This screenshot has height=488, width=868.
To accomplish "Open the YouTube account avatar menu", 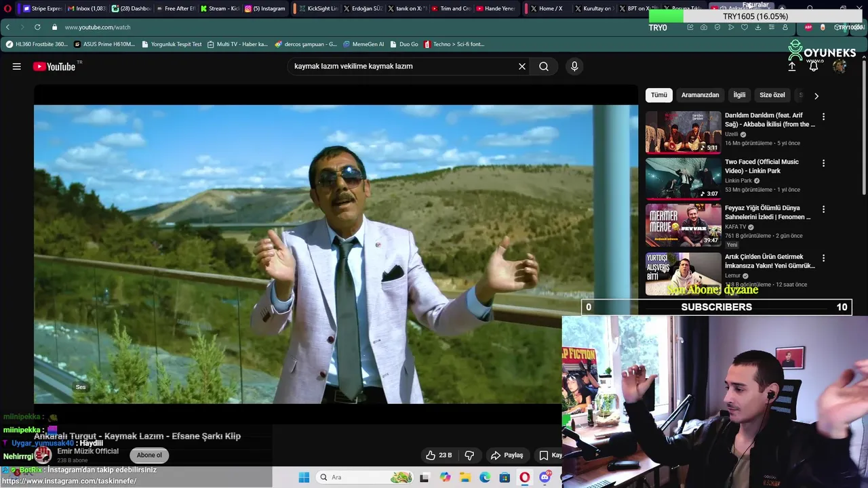I will [840, 66].
